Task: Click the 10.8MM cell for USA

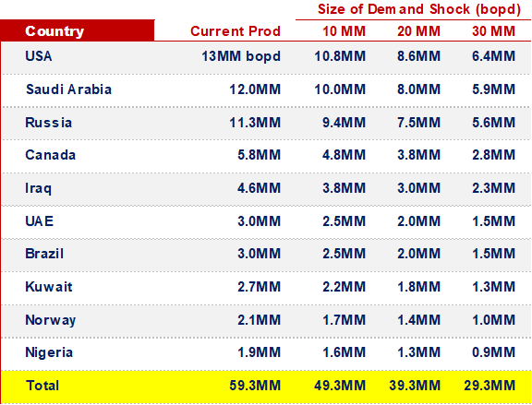Action: pyautogui.click(x=340, y=56)
